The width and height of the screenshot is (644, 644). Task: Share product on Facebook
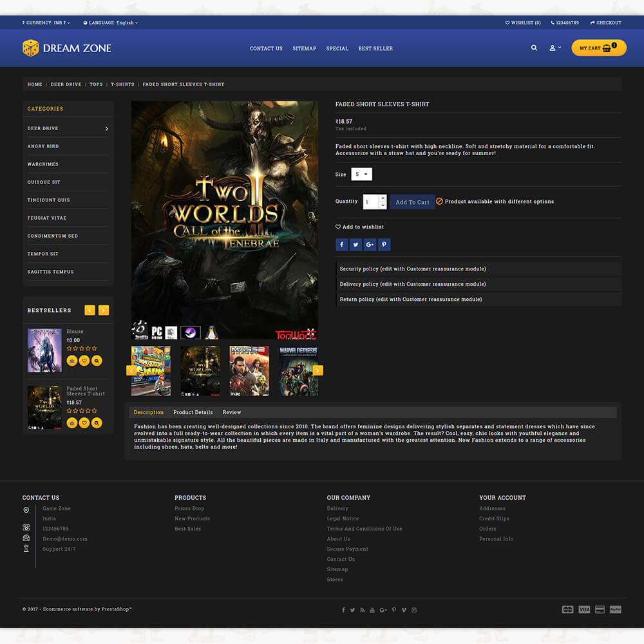pos(341,245)
